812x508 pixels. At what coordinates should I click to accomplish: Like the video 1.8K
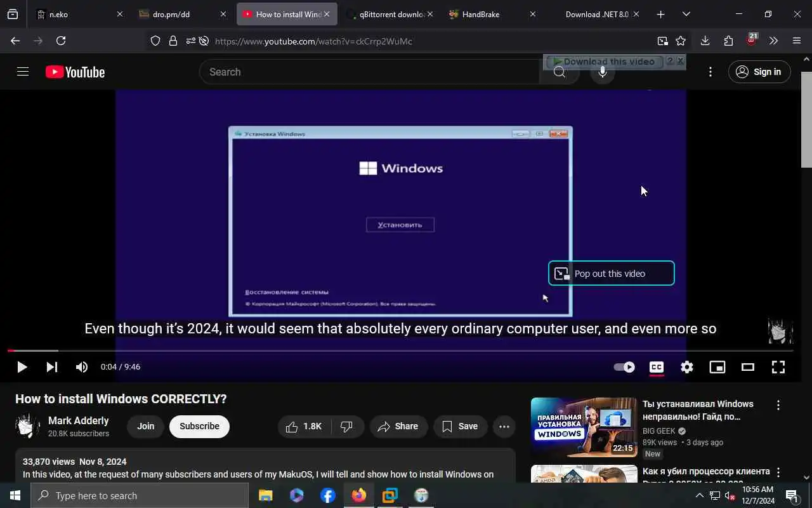tap(304, 427)
